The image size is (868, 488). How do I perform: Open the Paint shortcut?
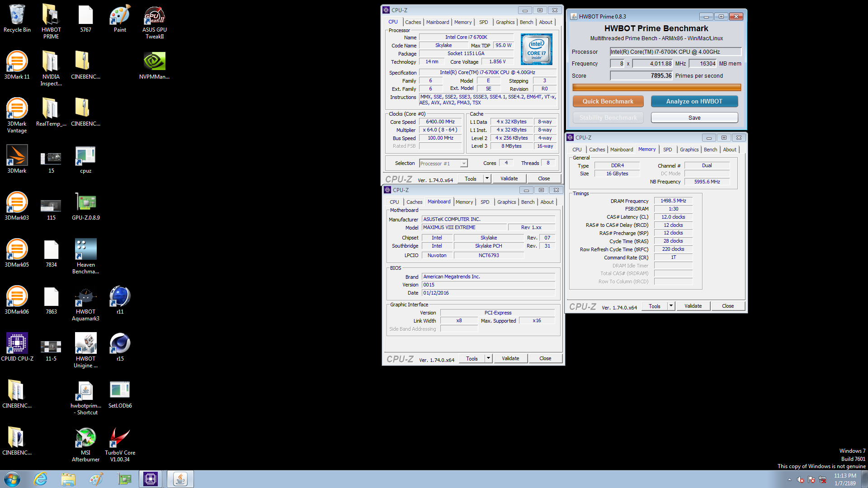[x=120, y=19]
